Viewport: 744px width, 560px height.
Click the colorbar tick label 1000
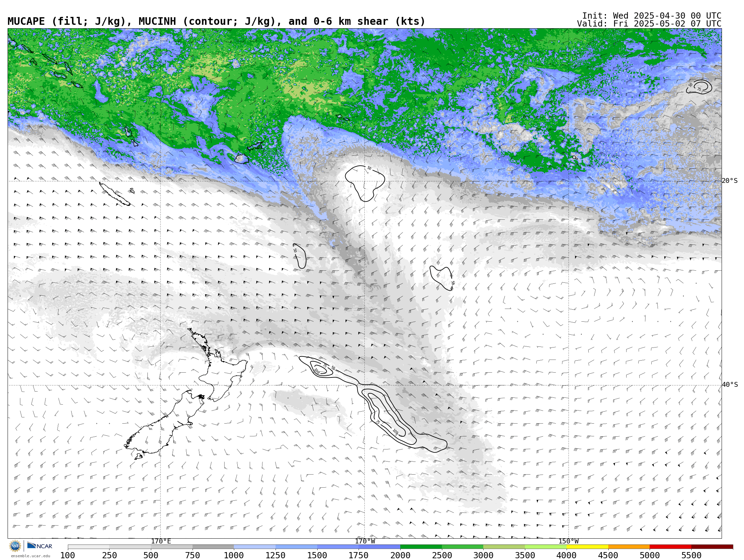[x=234, y=555]
